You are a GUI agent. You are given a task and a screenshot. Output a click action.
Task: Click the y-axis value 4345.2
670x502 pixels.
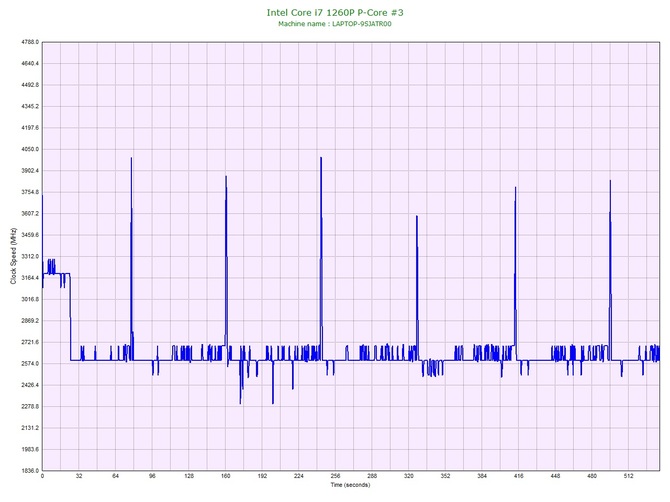tap(30, 106)
